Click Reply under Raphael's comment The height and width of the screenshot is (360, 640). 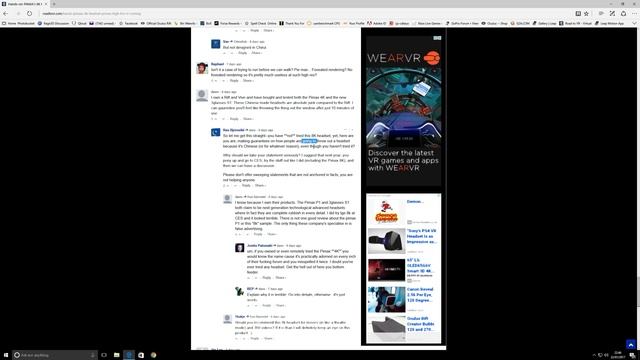(234, 80)
